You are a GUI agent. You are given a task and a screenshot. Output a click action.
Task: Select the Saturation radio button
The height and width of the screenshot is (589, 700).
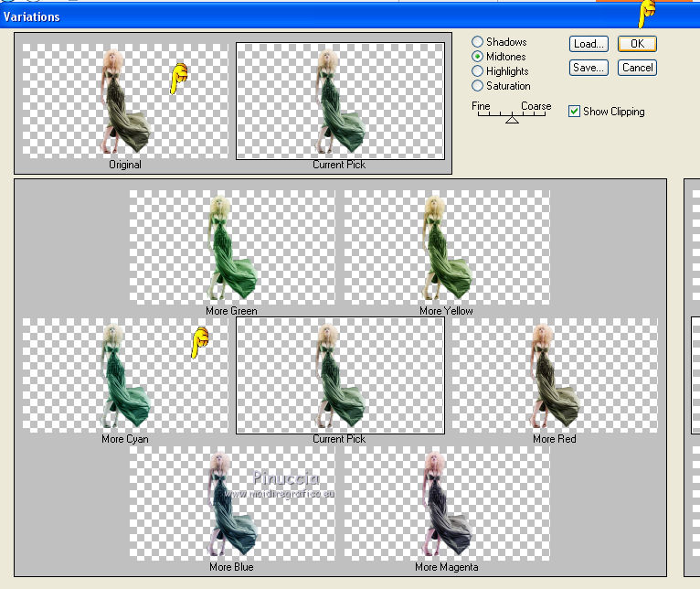477,85
